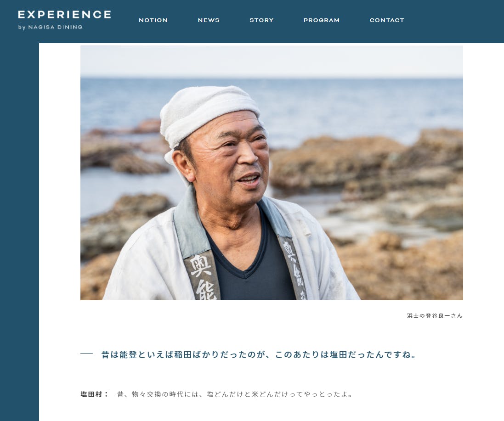Click the EXPERIENCE site logo
Image resolution: width=504 pixels, height=421 pixels.
pyautogui.click(x=65, y=14)
